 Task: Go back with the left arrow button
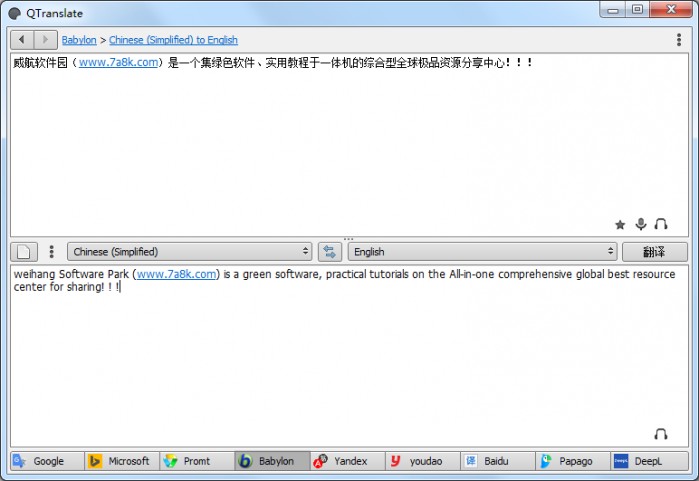(22, 40)
